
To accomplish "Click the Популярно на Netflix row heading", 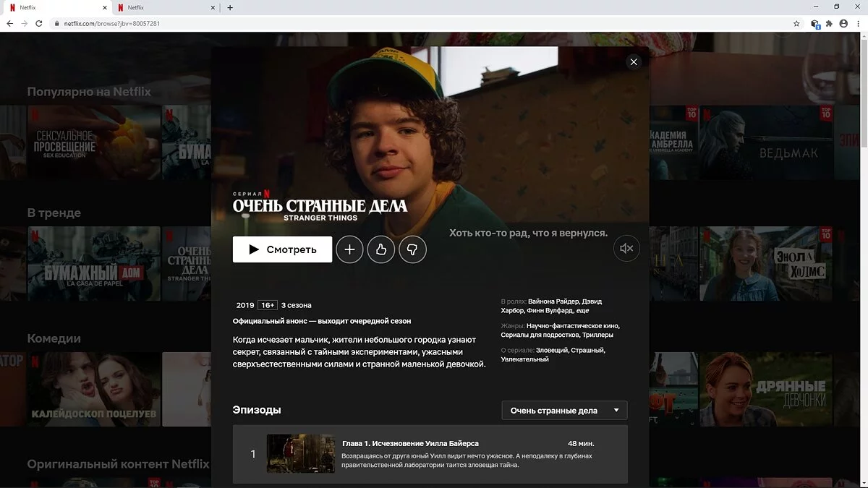I will tap(89, 92).
